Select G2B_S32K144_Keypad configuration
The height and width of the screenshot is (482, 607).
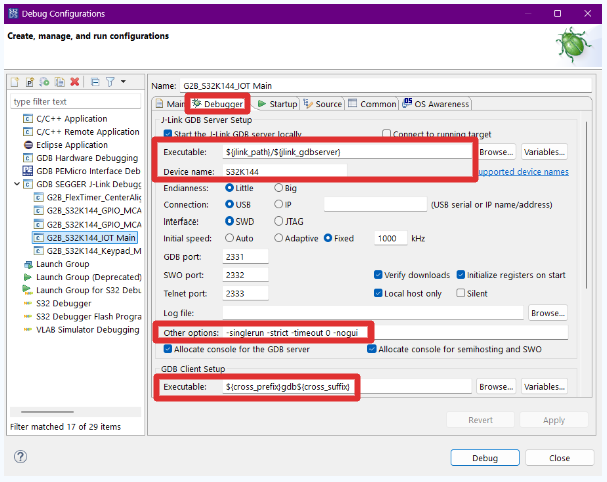tap(93, 251)
